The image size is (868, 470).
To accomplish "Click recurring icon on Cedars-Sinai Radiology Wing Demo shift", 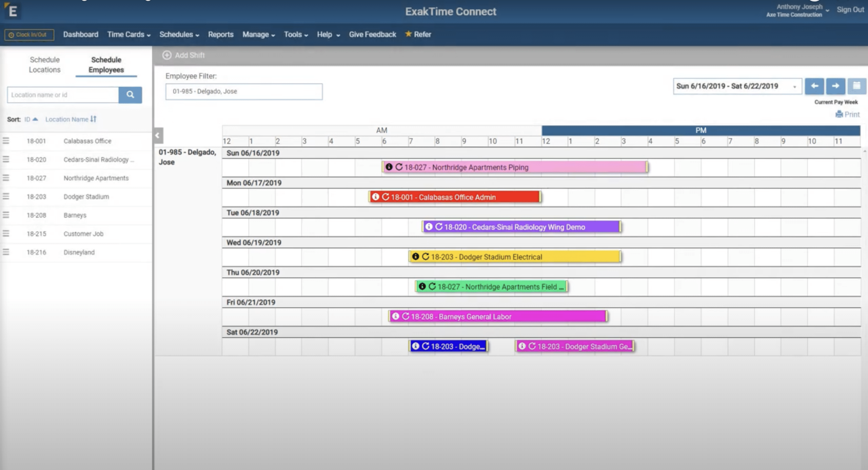I will coord(439,227).
